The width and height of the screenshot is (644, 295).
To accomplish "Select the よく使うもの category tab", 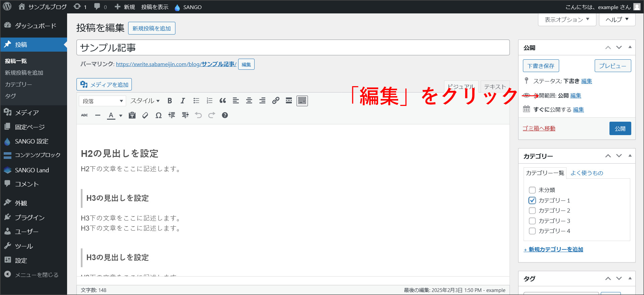I will [587, 173].
